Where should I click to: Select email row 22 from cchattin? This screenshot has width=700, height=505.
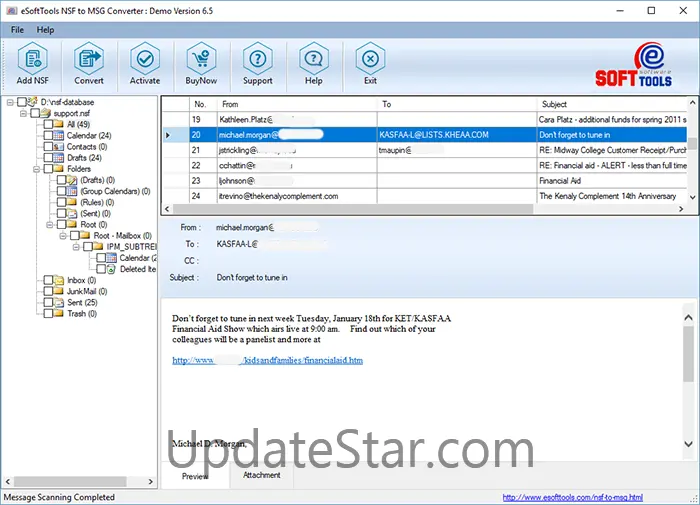(x=424, y=165)
